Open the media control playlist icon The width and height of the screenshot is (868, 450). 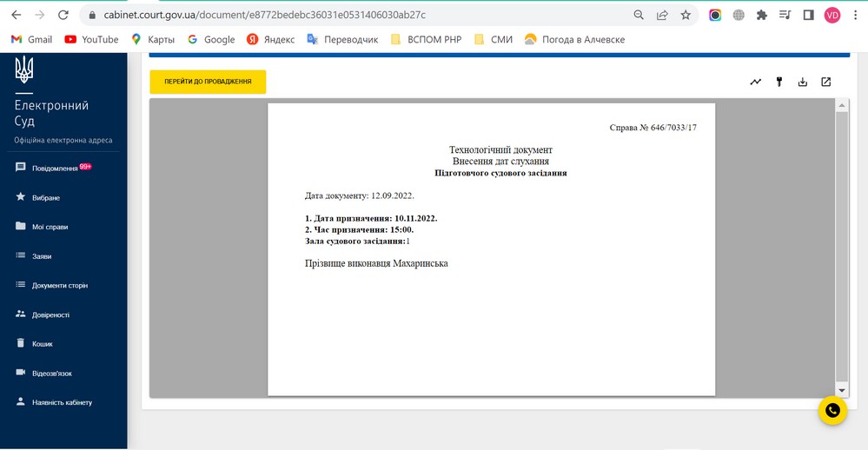(785, 15)
